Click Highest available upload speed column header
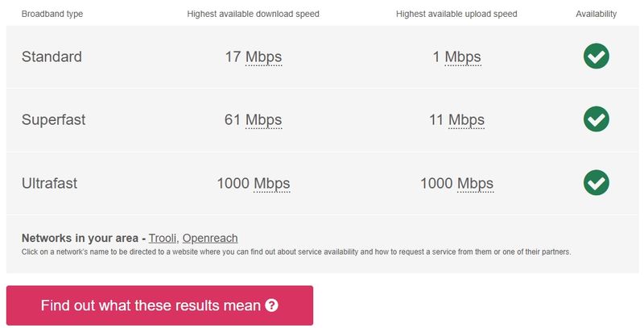The height and width of the screenshot is (328, 644). 456,14
